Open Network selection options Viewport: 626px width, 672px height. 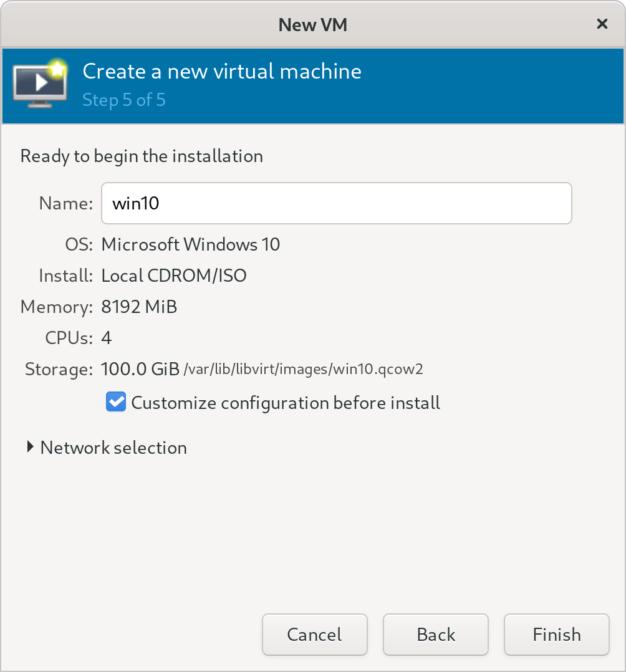point(112,448)
